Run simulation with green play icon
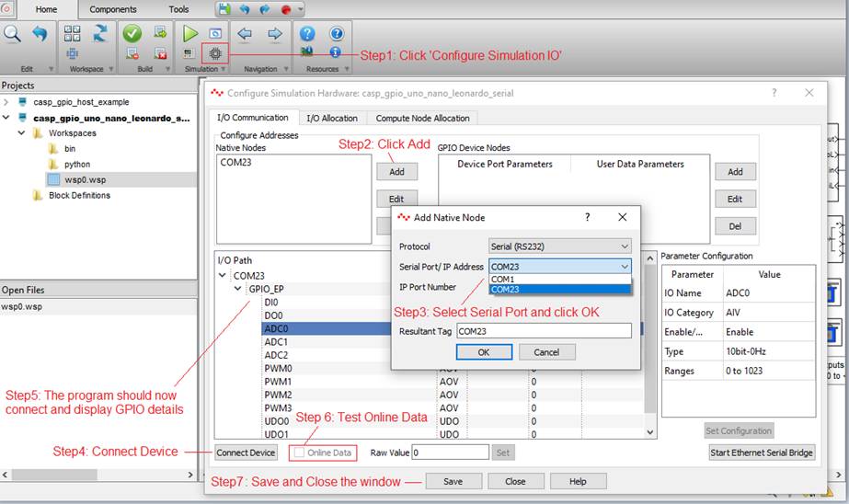Image resolution: width=849 pixels, height=504 pixels. point(189,33)
